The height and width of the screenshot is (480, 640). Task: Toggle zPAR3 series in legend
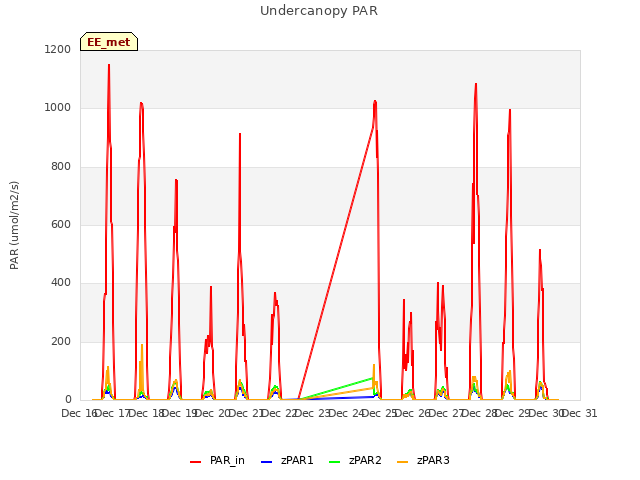click(x=423, y=460)
